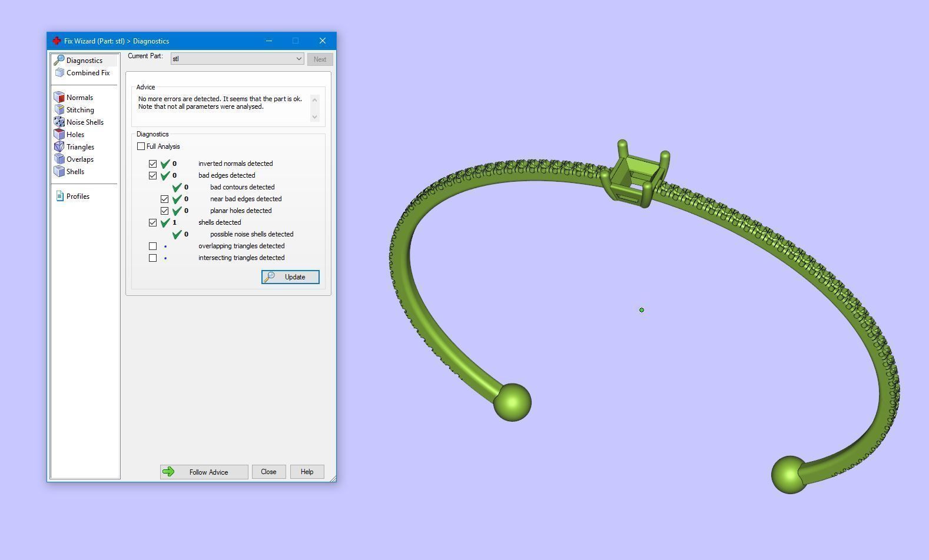Click the Profiles document icon
Image resolution: width=929 pixels, height=560 pixels.
click(59, 196)
